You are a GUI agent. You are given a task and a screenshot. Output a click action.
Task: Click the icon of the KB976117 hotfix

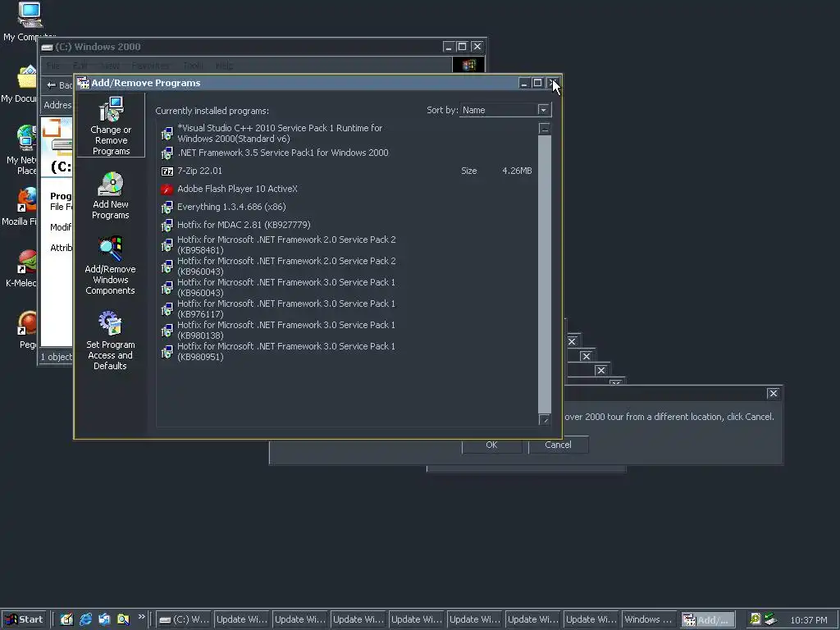tap(167, 309)
